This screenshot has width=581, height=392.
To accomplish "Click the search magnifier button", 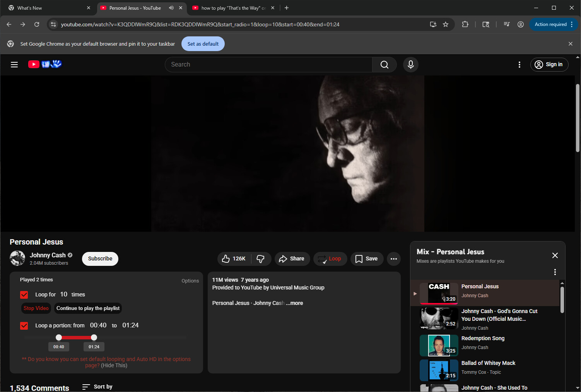I will 384,65.
